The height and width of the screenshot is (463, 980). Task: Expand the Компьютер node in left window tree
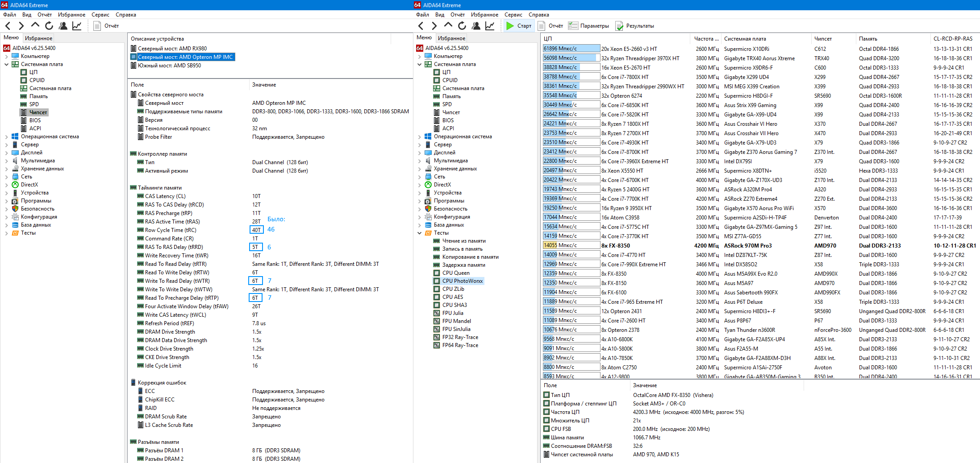(6, 56)
